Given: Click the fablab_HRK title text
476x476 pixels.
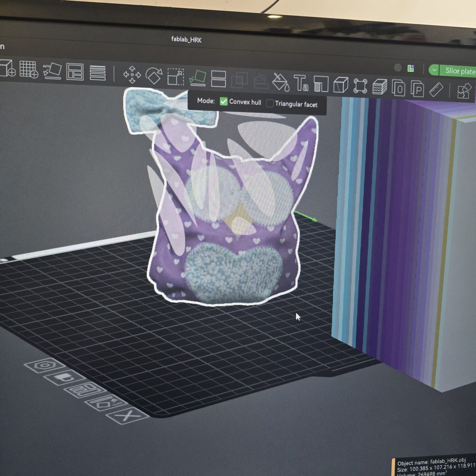Looking at the screenshot, I should pyautogui.click(x=186, y=39).
